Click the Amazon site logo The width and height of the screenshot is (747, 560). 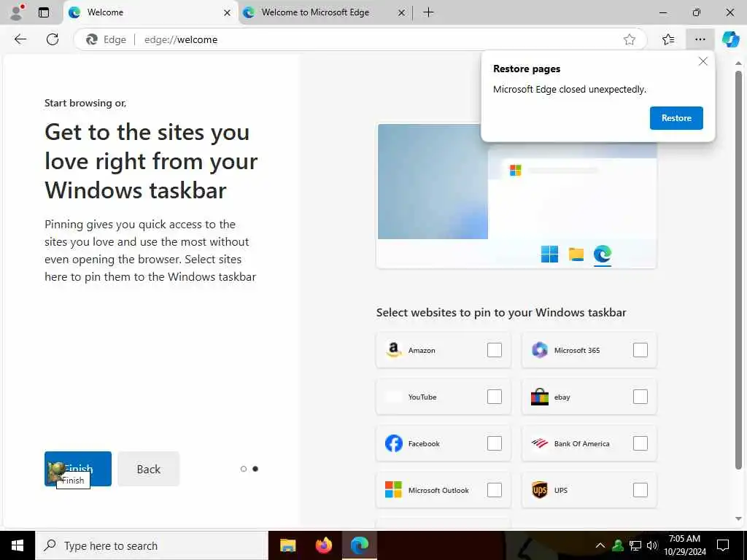pos(393,350)
